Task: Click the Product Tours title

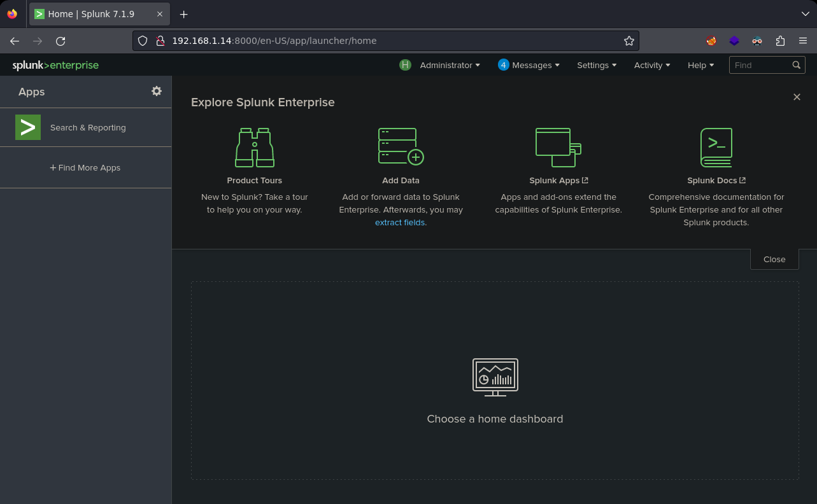Action: (255, 180)
